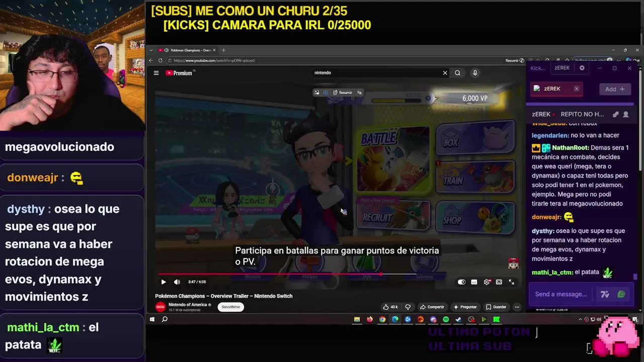
Task: Open the 7TV emote picker
Action: tap(605, 294)
